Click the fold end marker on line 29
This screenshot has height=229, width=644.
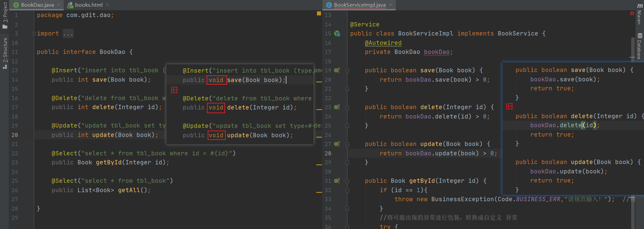tap(347, 162)
